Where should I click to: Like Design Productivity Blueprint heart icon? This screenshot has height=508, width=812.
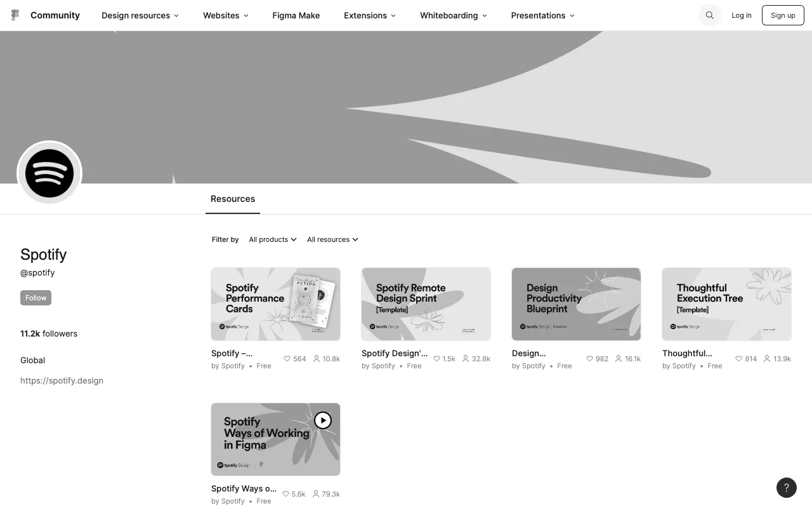(x=589, y=359)
